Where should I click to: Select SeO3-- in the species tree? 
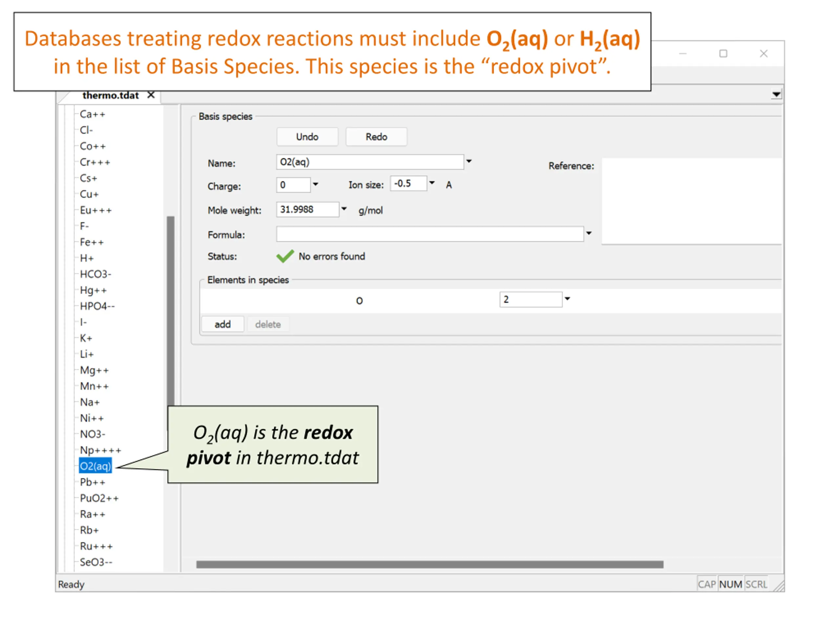point(96,562)
